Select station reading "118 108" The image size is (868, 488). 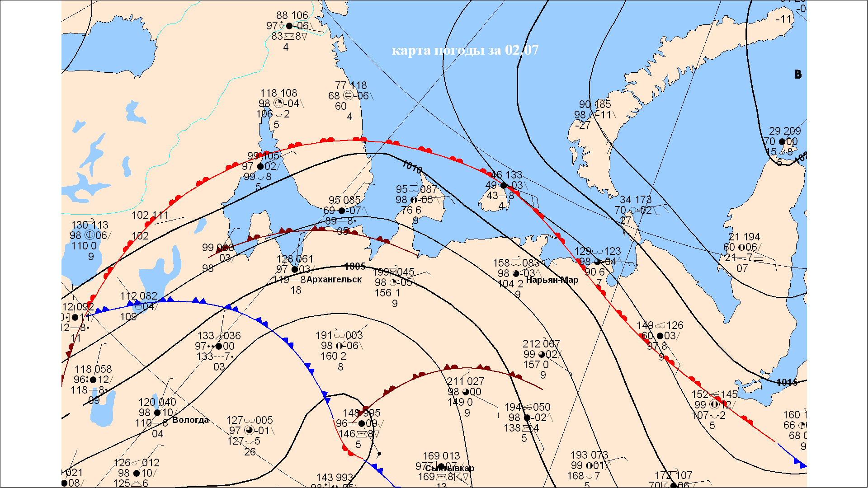click(278, 93)
